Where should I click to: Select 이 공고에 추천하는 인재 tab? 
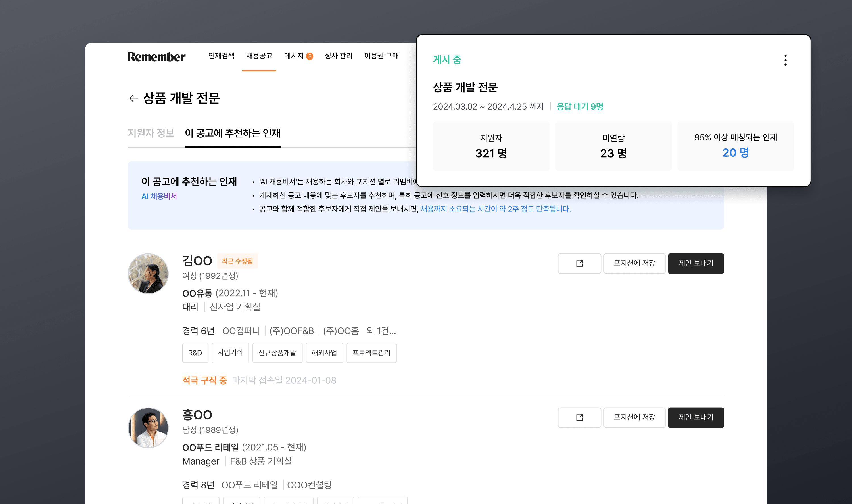[233, 133]
